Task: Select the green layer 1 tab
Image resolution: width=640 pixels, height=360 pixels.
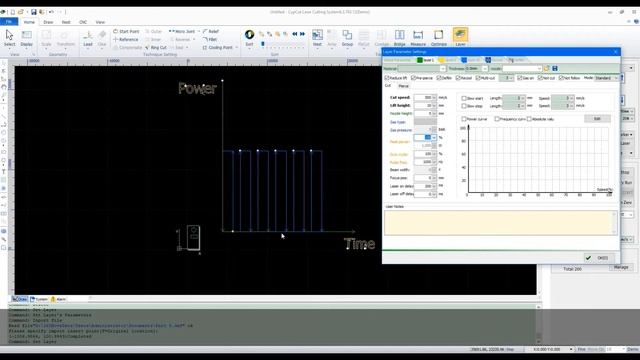Action: click(425, 60)
